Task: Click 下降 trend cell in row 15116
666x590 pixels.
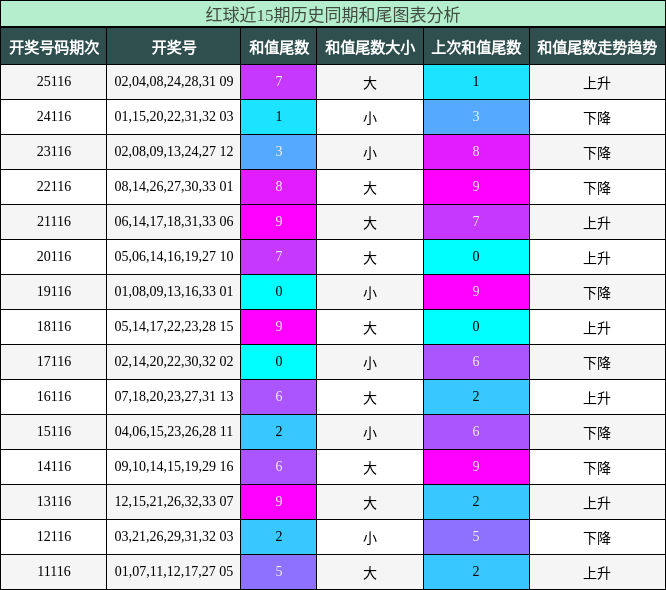Action: [597, 432]
